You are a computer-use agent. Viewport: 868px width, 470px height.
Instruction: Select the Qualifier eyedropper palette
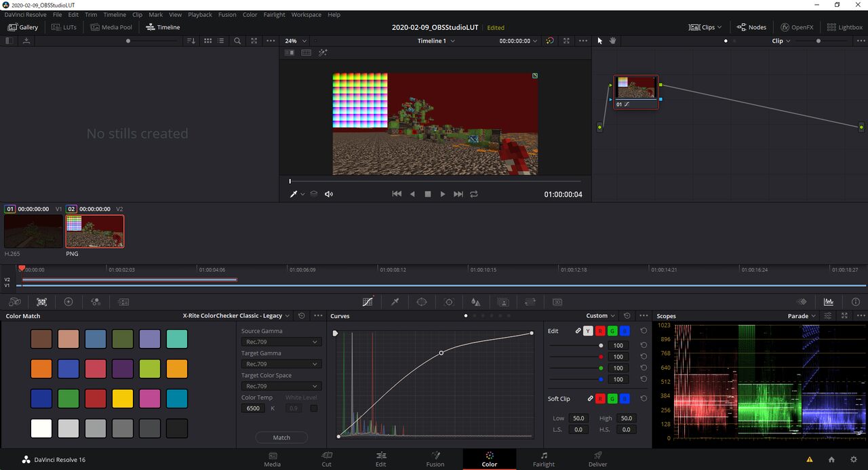[x=395, y=302]
